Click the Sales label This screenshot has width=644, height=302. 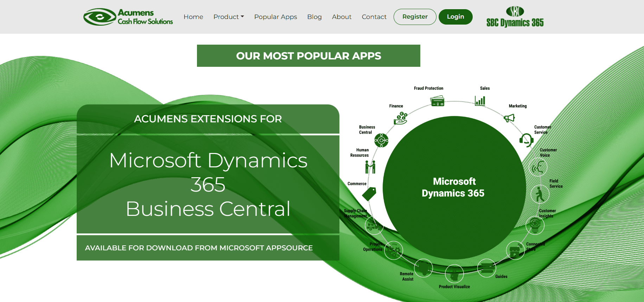pos(485,88)
